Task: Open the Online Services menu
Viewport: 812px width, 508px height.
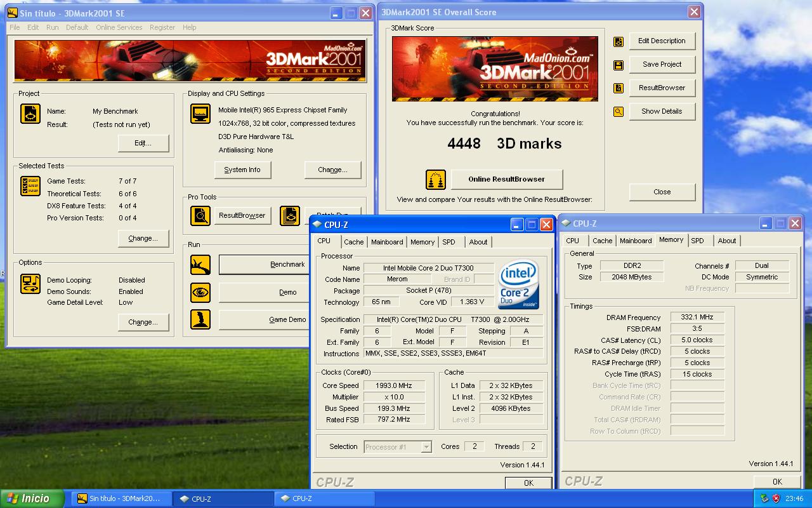Action: 119,27
